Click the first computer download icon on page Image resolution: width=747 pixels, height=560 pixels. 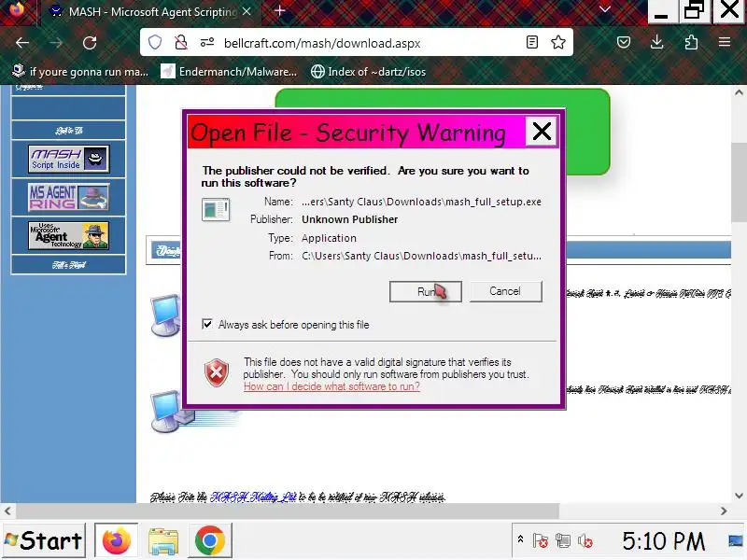point(166,315)
